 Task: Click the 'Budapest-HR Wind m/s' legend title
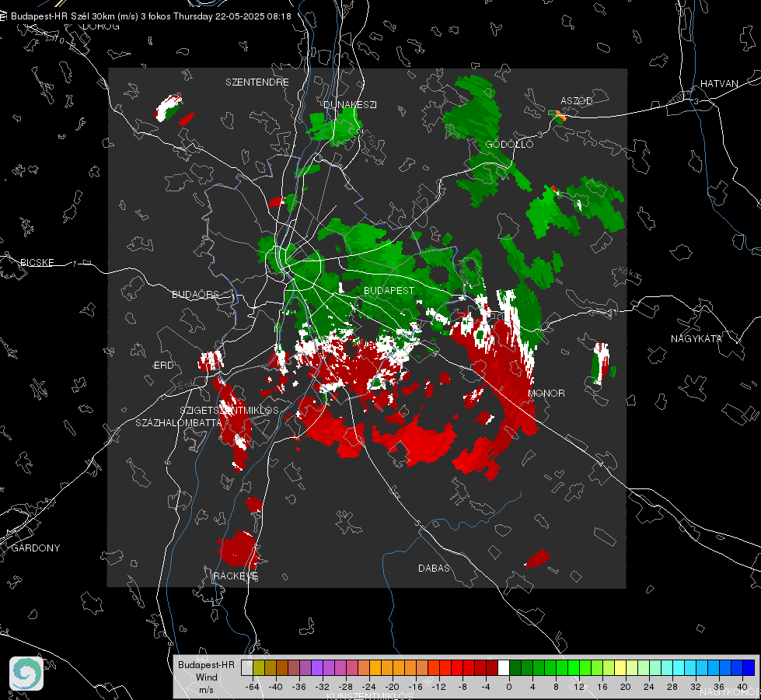pos(206,677)
